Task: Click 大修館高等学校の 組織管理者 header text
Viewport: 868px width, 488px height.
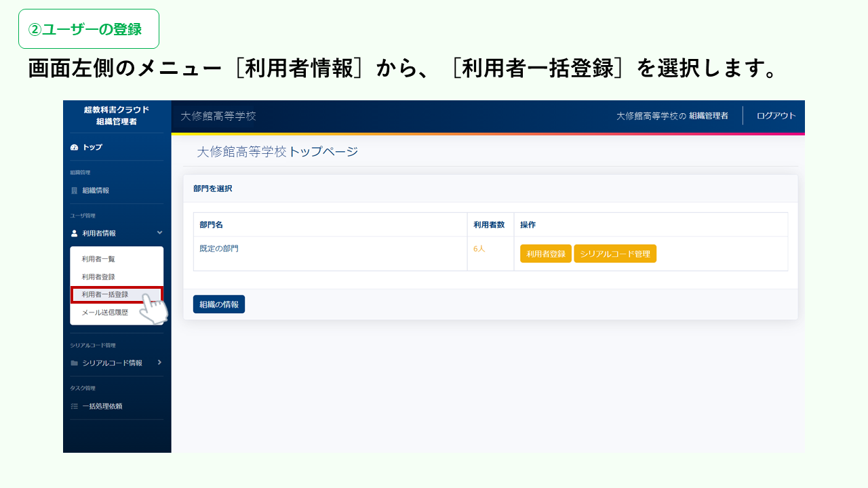Action: point(672,116)
